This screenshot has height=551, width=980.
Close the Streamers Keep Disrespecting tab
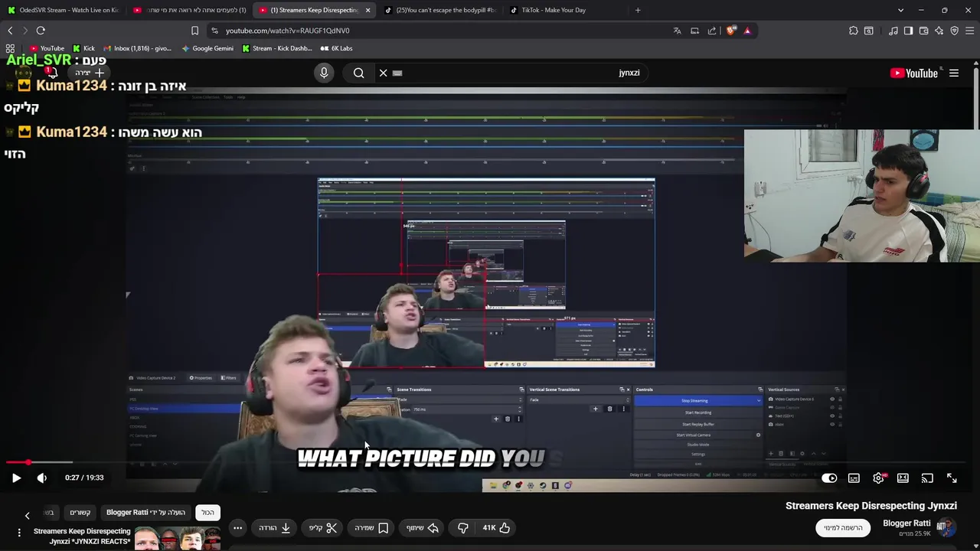367,10
